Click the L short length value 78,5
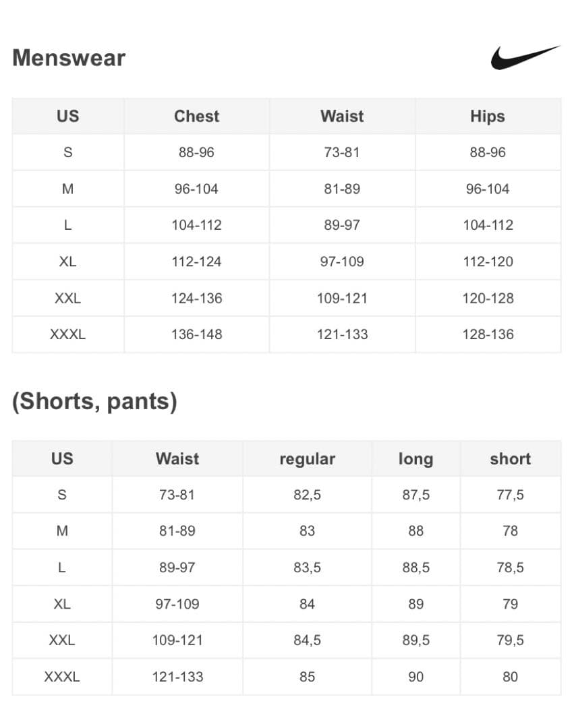Viewport: 574px width, 728px height. tap(510, 568)
